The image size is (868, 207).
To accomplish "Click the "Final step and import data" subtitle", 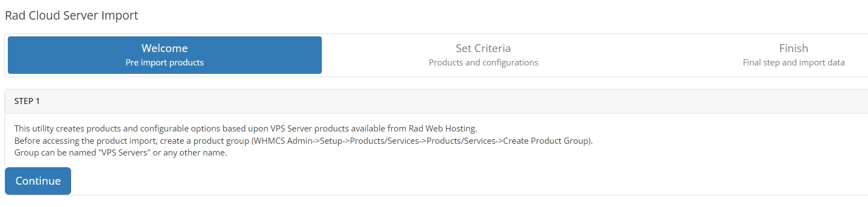I will click(793, 63).
